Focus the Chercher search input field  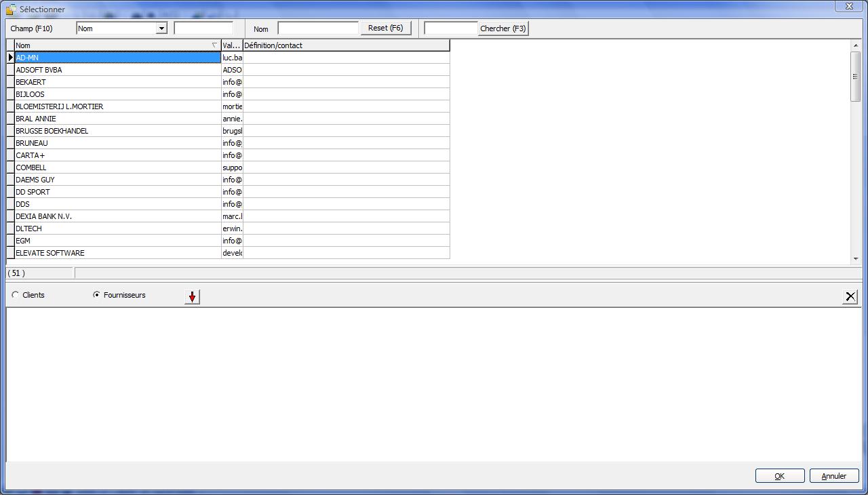pyautogui.click(x=451, y=28)
